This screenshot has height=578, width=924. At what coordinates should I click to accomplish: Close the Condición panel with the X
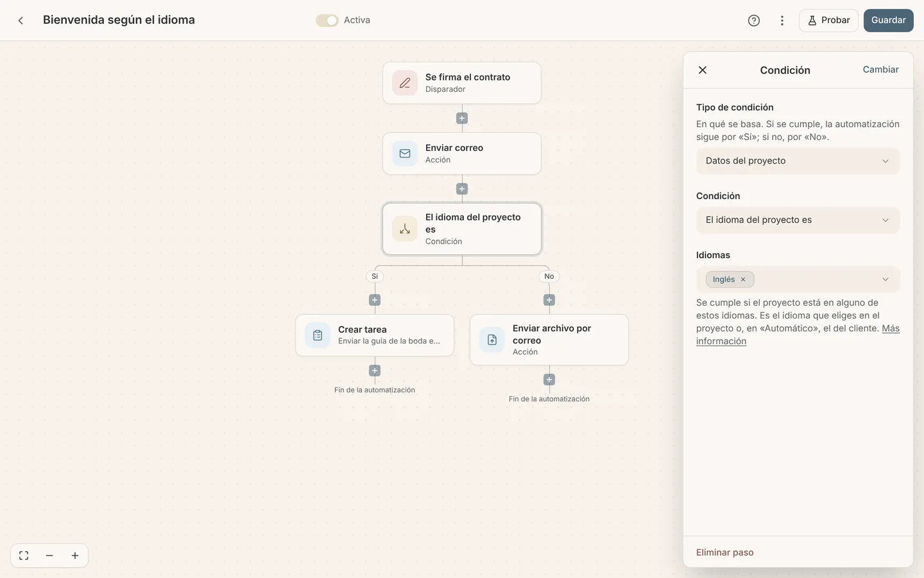(x=703, y=70)
